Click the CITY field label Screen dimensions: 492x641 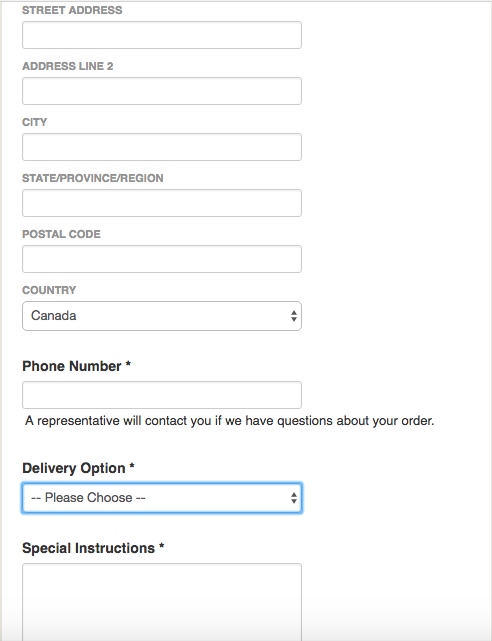pos(34,122)
